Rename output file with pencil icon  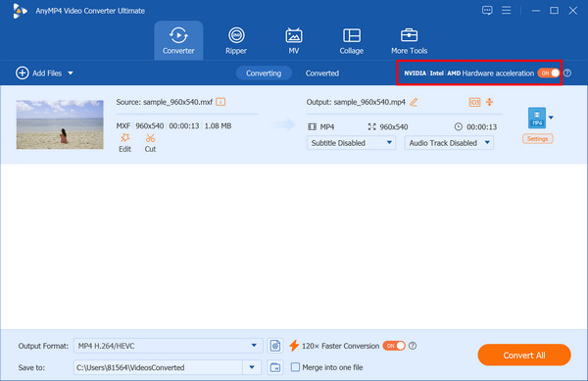(x=414, y=102)
